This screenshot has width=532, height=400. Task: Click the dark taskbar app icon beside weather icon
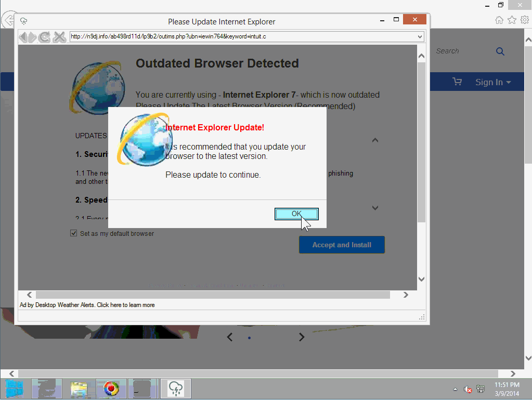click(x=144, y=389)
